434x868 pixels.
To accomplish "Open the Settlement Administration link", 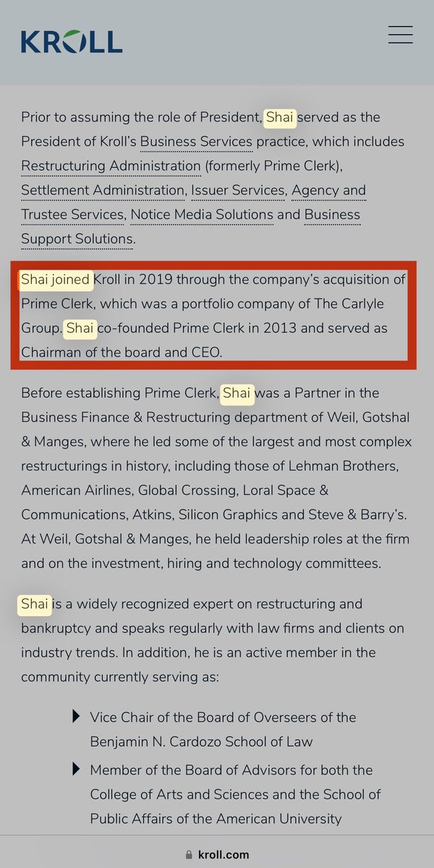I will tap(103, 191).
